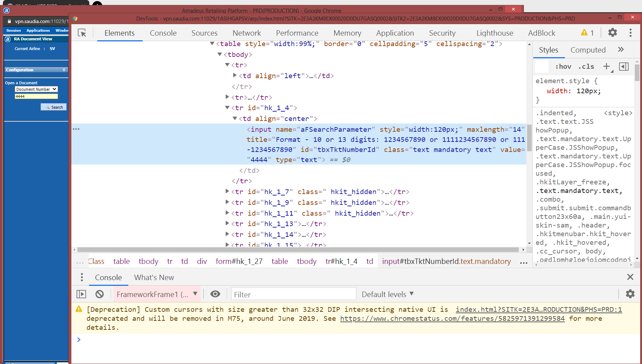Open the Performance tab
Image resolution: width=642 pixels, height=364 pixels.
(x=297, y=33)
